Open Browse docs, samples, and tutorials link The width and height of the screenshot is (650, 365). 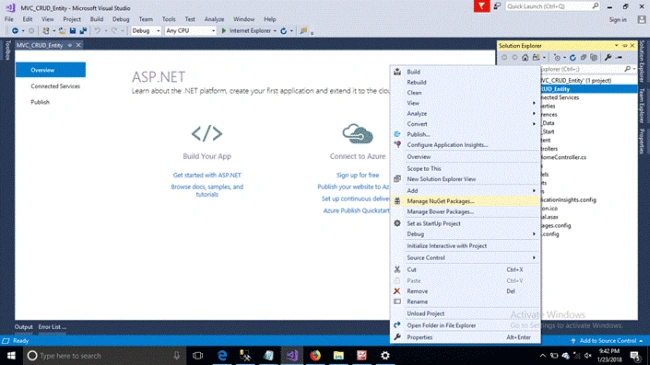(x=207, y=190)
